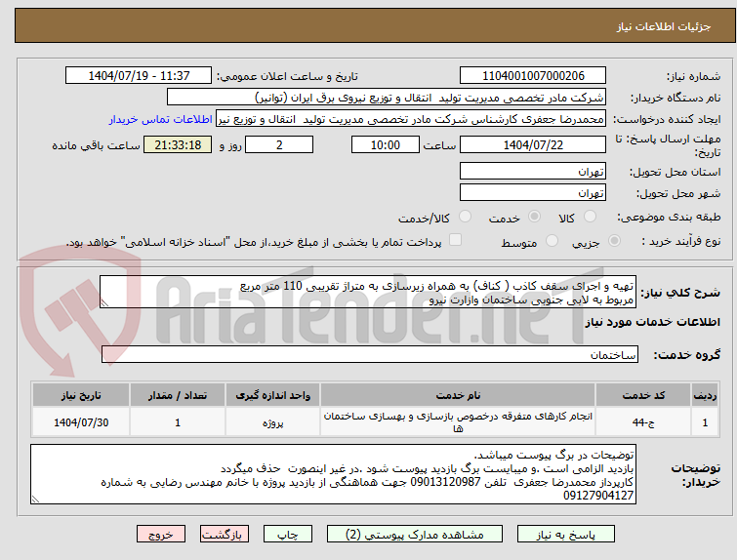Open مشاهده مدارک پیوستی (2) attachments

(415, 535)
